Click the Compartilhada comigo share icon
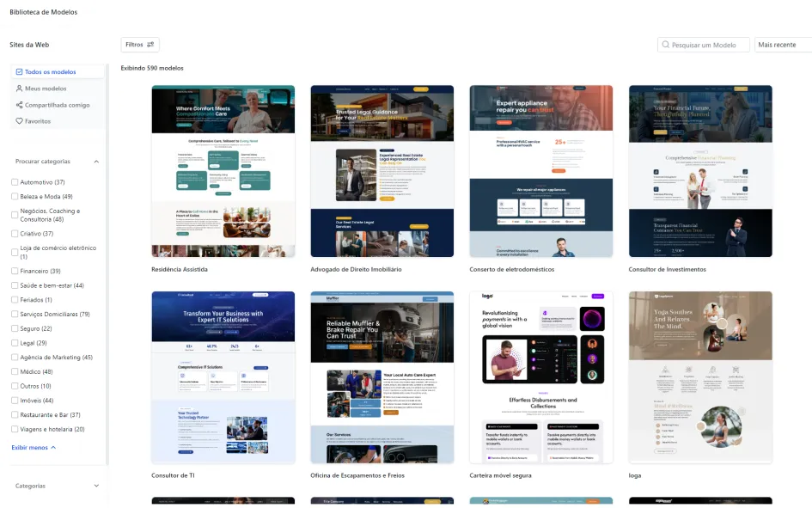Image resolution: width=812 pixels, height=508 pixels. pyautogui.click(x=19, y=105)
